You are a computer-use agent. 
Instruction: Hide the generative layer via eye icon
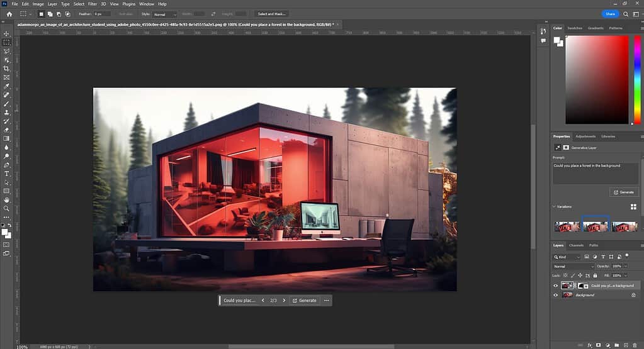point(556,286)
